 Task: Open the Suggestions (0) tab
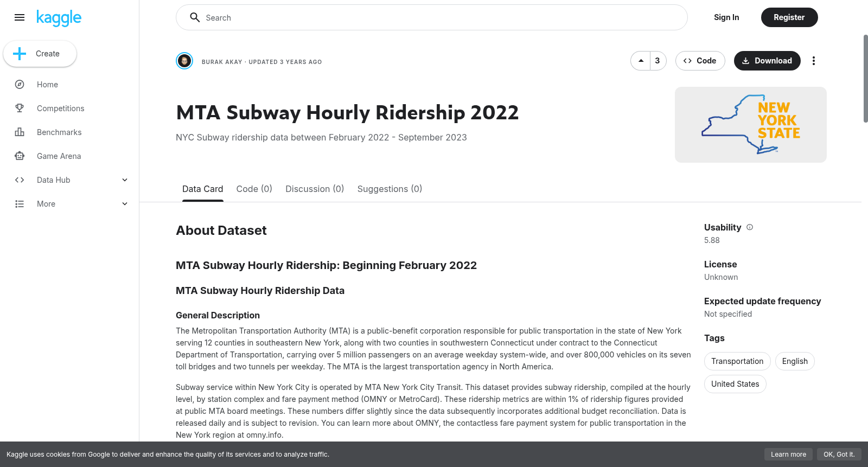[390, 189]
